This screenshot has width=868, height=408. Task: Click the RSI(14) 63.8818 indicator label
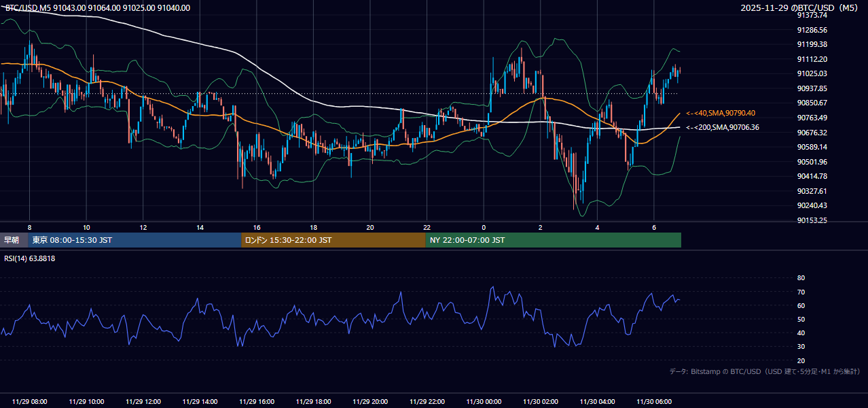pyautogui.click(x=30, y=258)
